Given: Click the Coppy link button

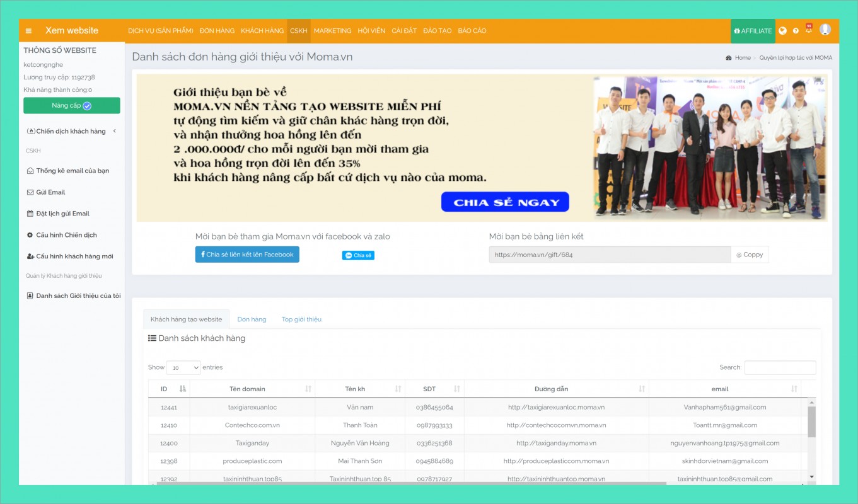Looking at the screenshot, I should [x=750, y=255].
